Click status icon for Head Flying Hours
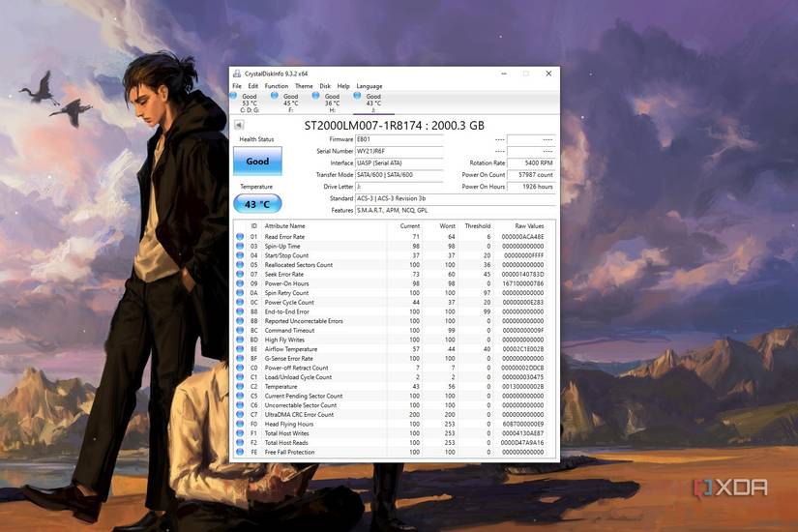Image resolution: width=798 pixels, height=532 pixels. pyautogui.click(x=240, y=424)
